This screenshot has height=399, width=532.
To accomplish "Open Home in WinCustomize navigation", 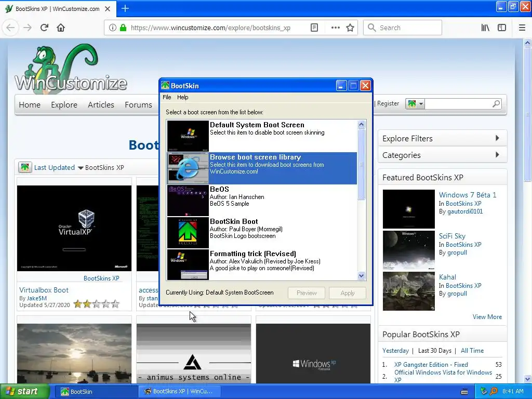I will point(30,105).
